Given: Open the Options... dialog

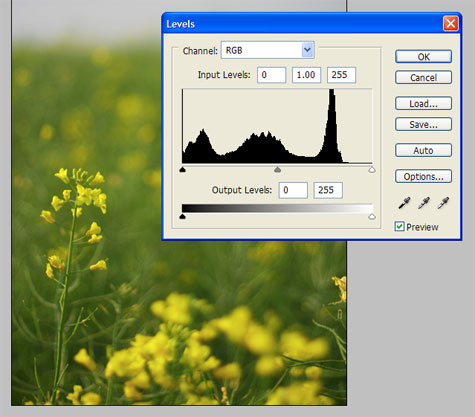Looking at the screenshot, I should [423, 176].
